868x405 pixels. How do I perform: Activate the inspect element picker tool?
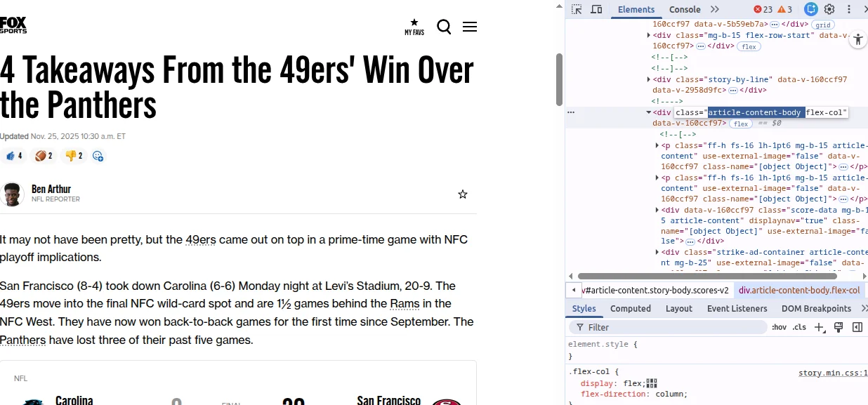tap(577, 9)
